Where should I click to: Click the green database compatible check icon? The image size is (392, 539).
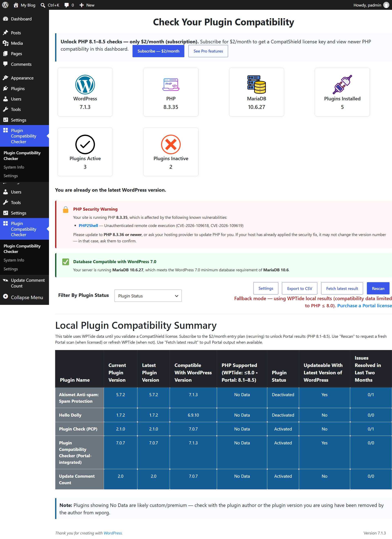pyautogui.click(x=66, y=262)
